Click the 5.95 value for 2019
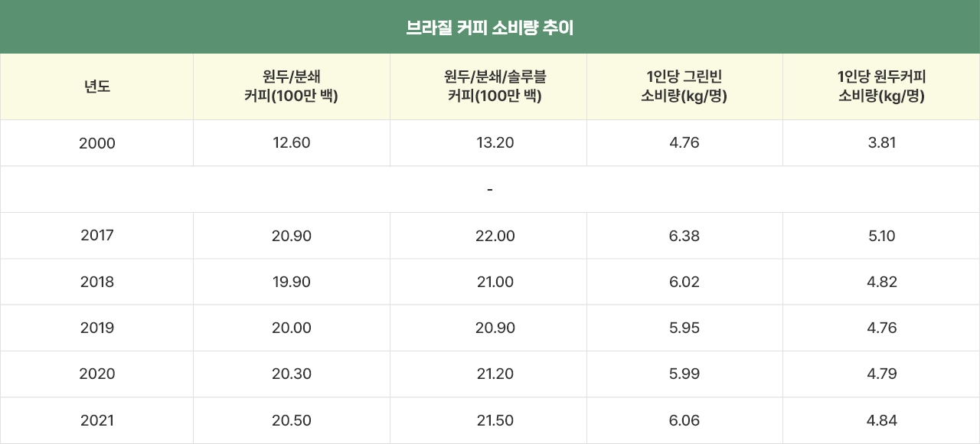 (684, 328)
